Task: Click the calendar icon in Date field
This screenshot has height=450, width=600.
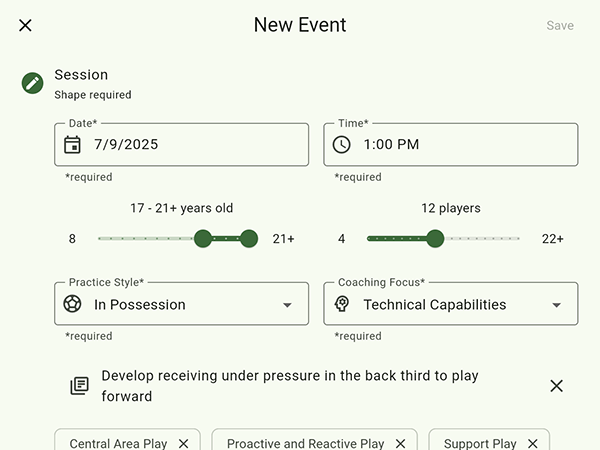Action: 73,145
